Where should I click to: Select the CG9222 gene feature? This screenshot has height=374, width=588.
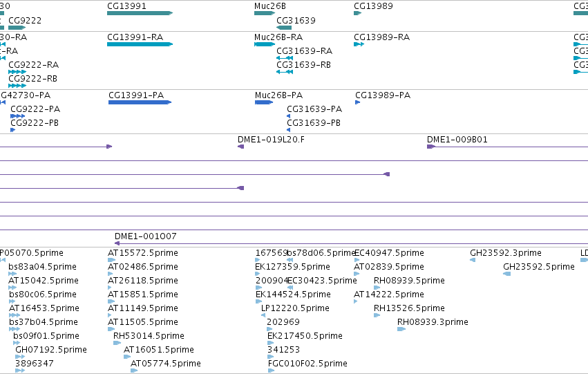[x=17, y=28]
